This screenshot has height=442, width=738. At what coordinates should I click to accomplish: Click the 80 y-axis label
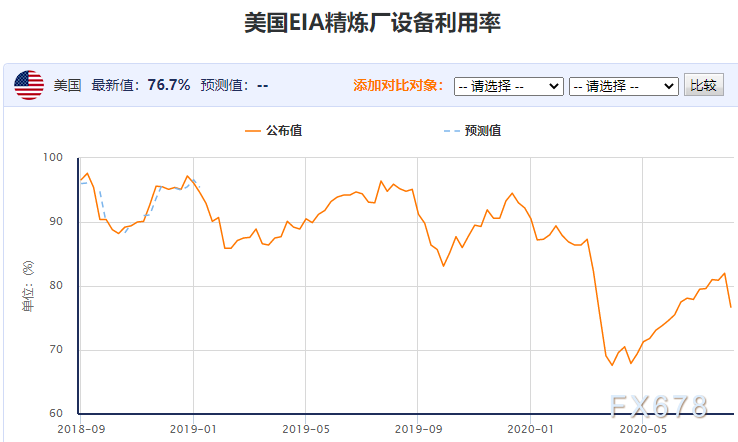[x=56, y=285]
